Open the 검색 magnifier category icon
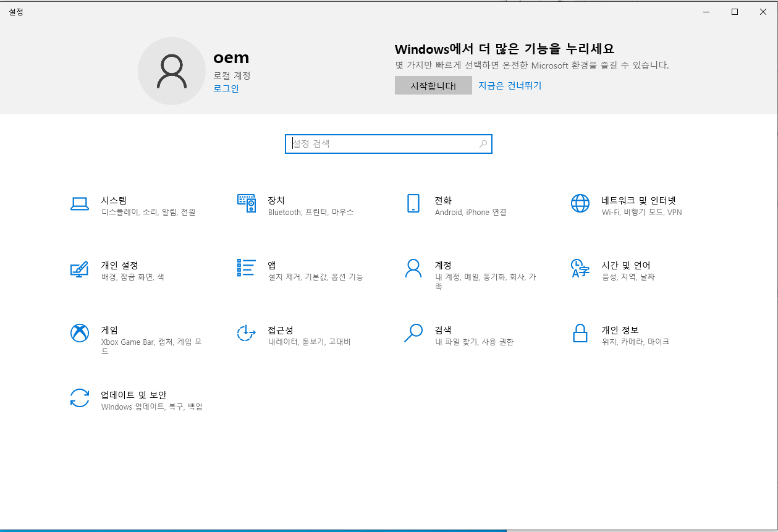 point(413,333)
